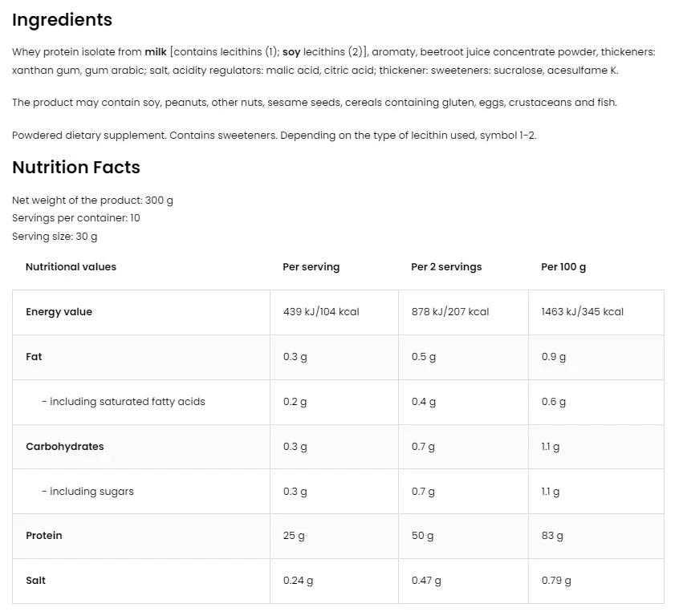Click the Nutritional values column header
This screenshot has width=679, height=616.
(71, 267)
